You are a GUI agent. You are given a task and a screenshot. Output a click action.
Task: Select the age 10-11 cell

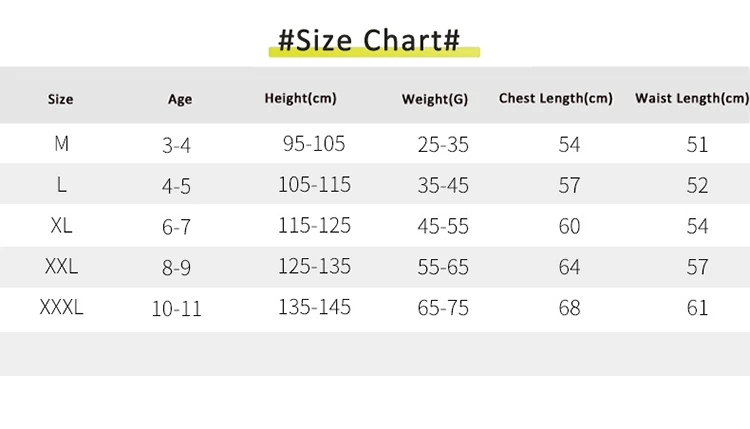tap(176, 309)
